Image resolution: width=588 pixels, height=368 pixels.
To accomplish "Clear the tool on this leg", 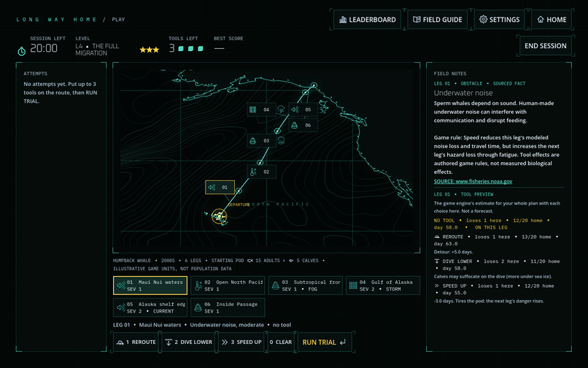I will pos(281,342).
